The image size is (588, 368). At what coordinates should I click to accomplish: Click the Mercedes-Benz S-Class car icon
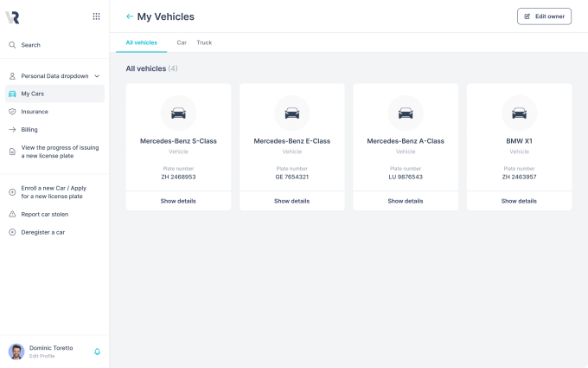click(178, 113)
